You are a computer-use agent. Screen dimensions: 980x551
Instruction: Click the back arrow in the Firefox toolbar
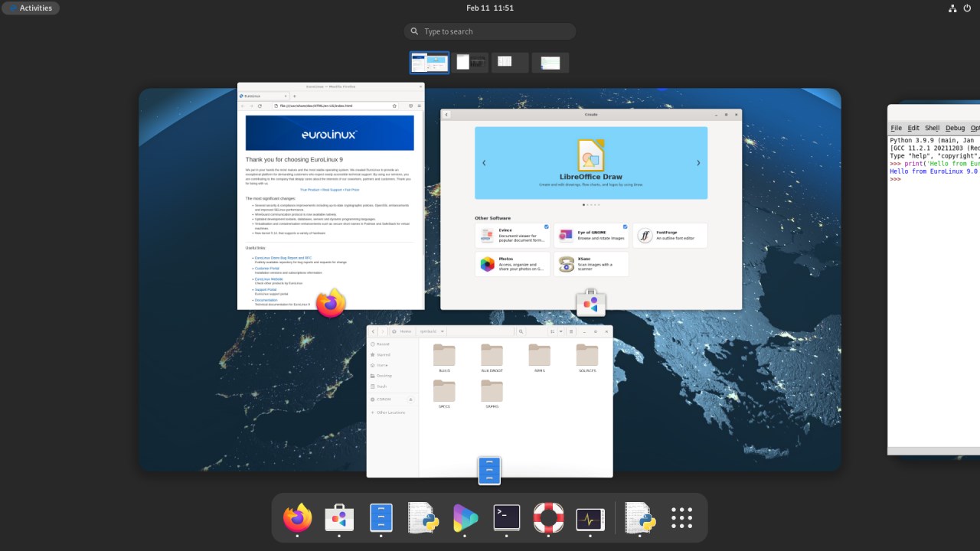(x=243, y=106)
